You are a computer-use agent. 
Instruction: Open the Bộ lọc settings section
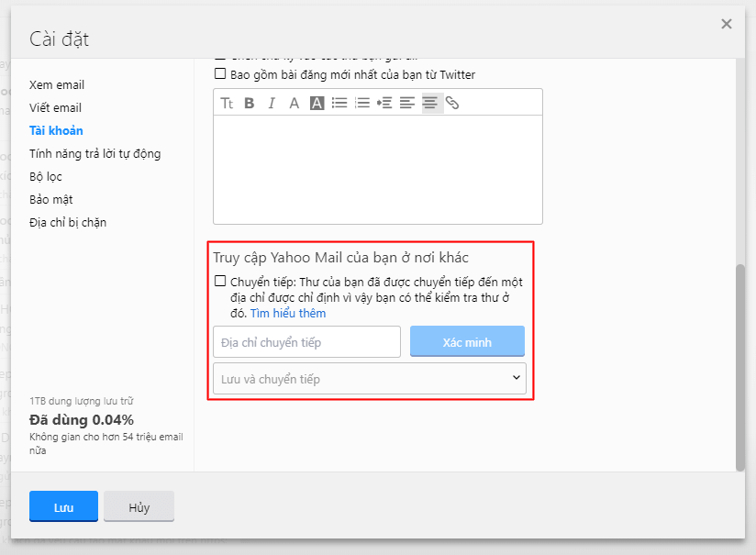[x=43, y=176]
